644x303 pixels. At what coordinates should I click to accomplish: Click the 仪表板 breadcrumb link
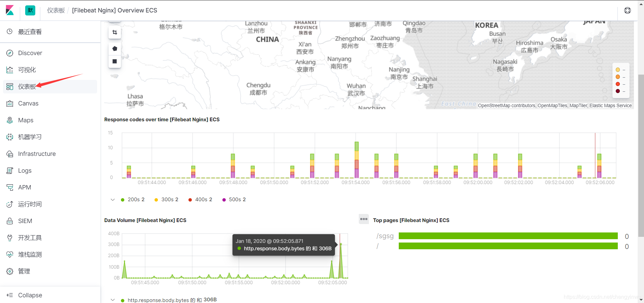pyautogui.click(x=56, y=10)
